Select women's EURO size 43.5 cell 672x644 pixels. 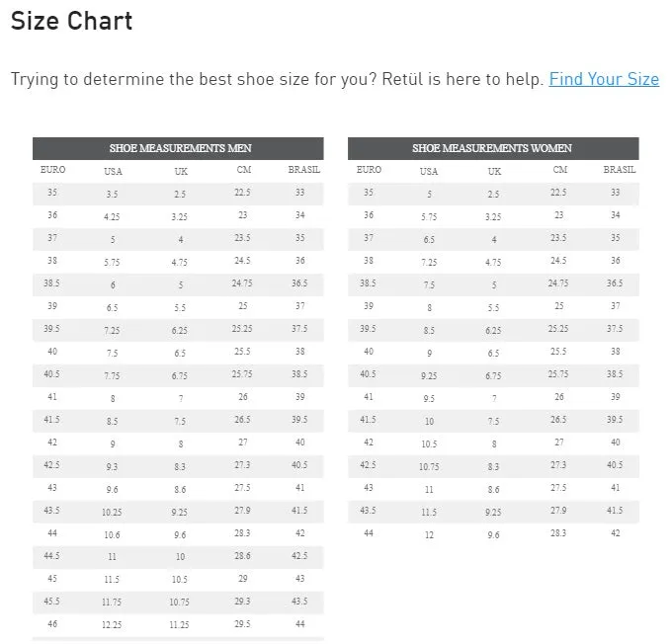pos(368,511)
